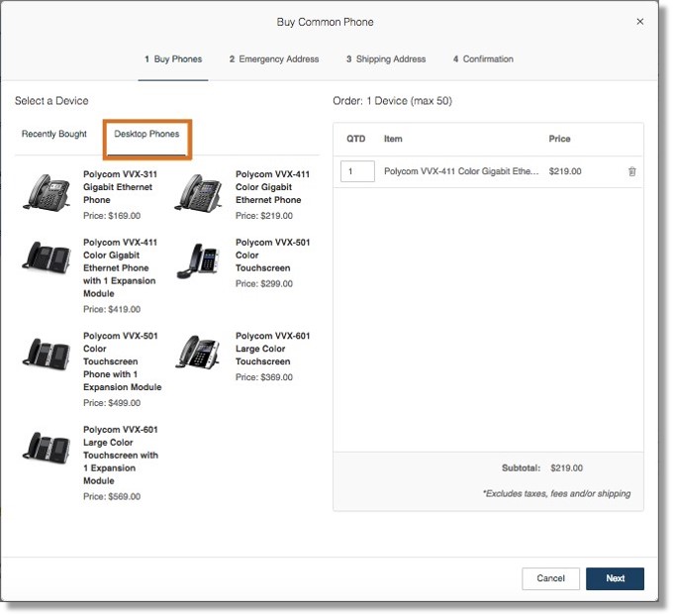Image resolution: width=674 pixels, height=616 pixels.
Task: Go to step 1 Buy Phones
Action: (x=173, y=59)
